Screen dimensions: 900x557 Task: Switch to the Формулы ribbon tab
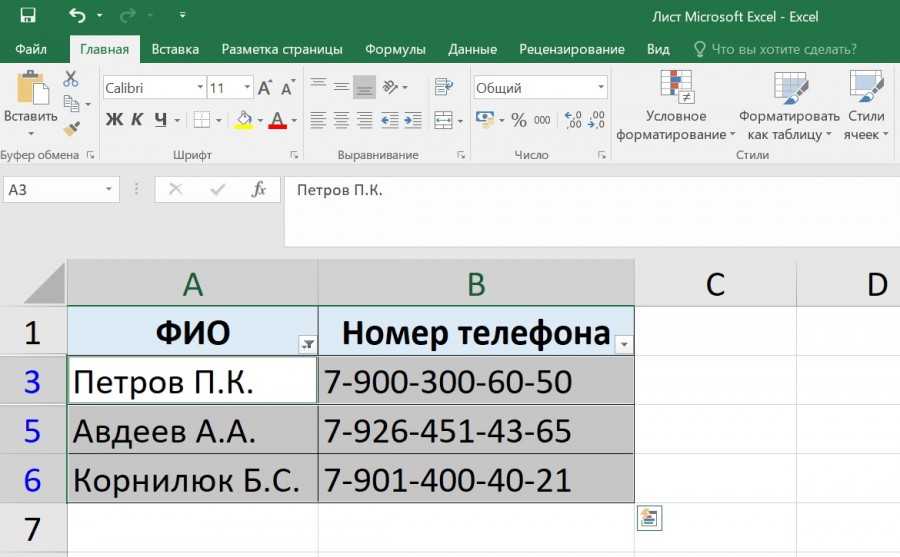click(x=395, y=49)
